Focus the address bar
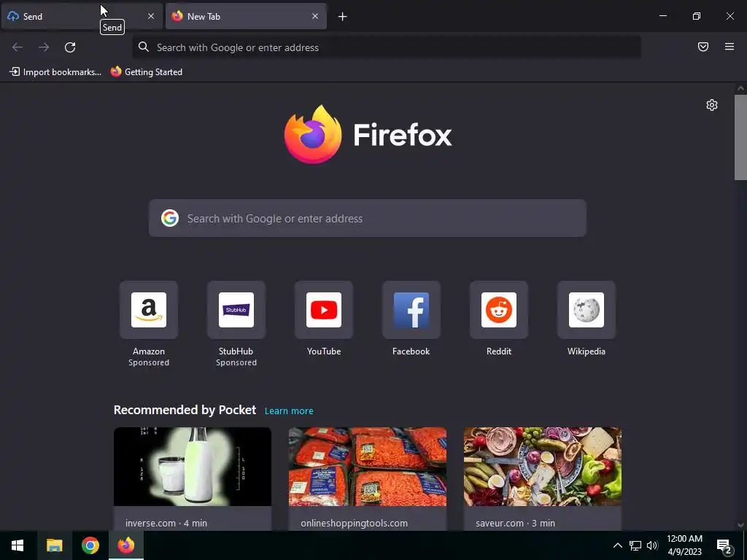The height and width of the screenshot is (560, 747). 387,47
